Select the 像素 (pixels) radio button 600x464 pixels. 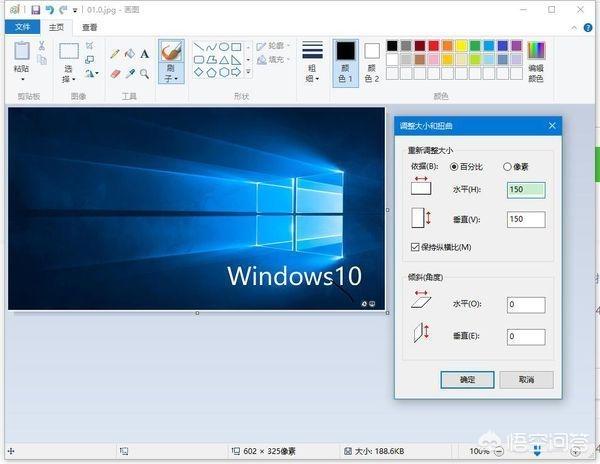point(507,166)
